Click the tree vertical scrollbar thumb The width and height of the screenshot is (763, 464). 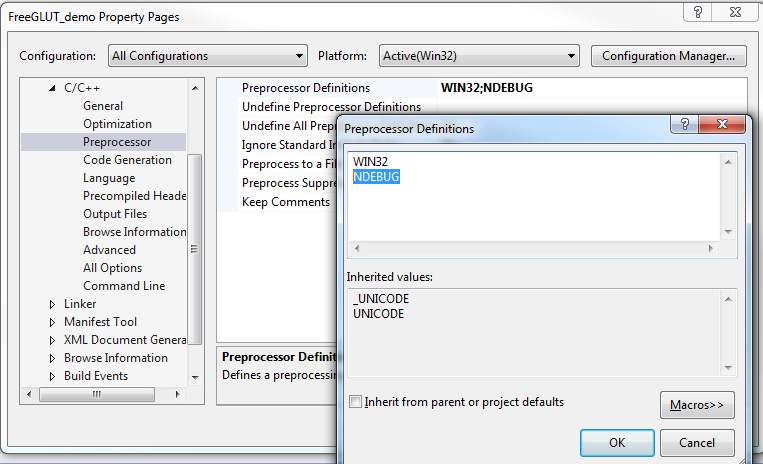195,249
